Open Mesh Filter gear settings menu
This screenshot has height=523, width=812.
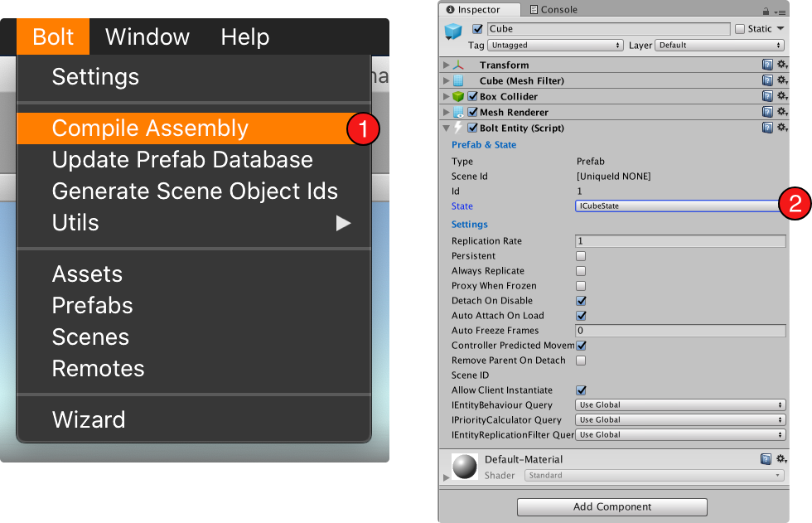tap(782, 80)
